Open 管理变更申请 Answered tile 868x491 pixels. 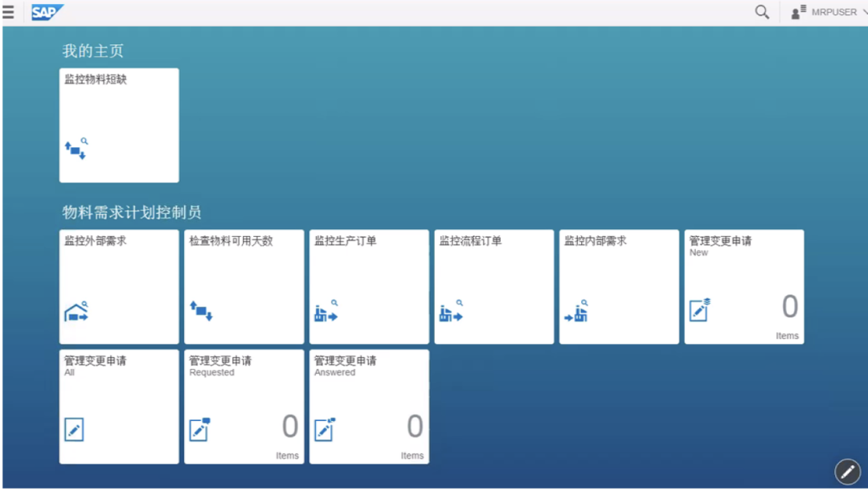tap(369, 407)
